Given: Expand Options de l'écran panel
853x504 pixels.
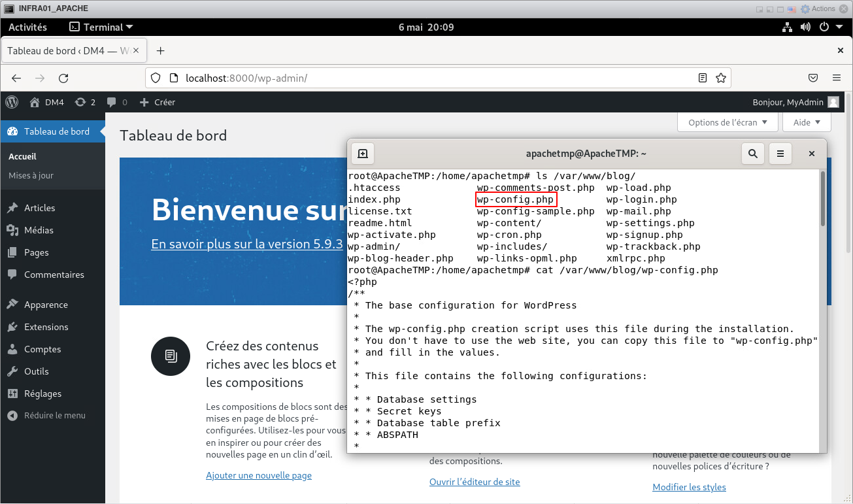Looking at the screenshot, I should point(728,122).
